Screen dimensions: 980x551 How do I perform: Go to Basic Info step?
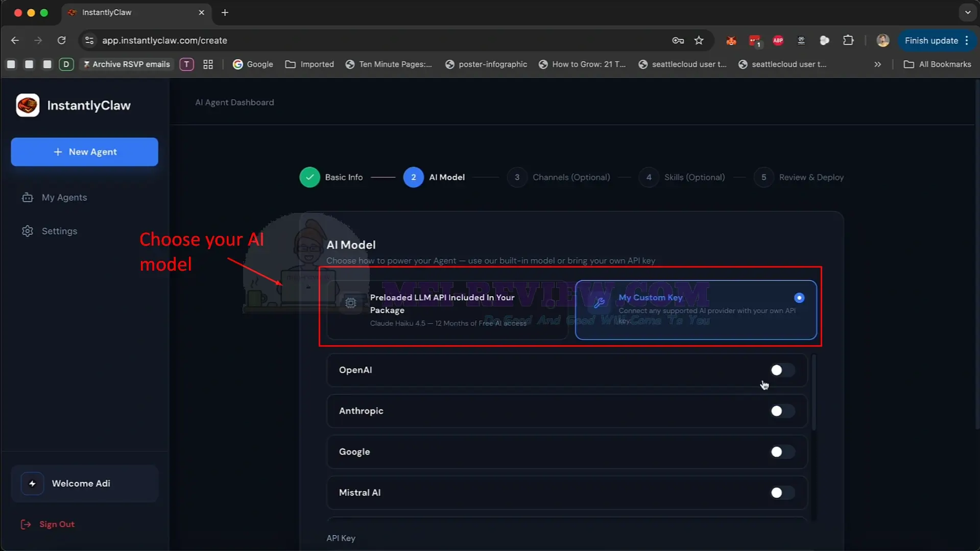[331, 177]
